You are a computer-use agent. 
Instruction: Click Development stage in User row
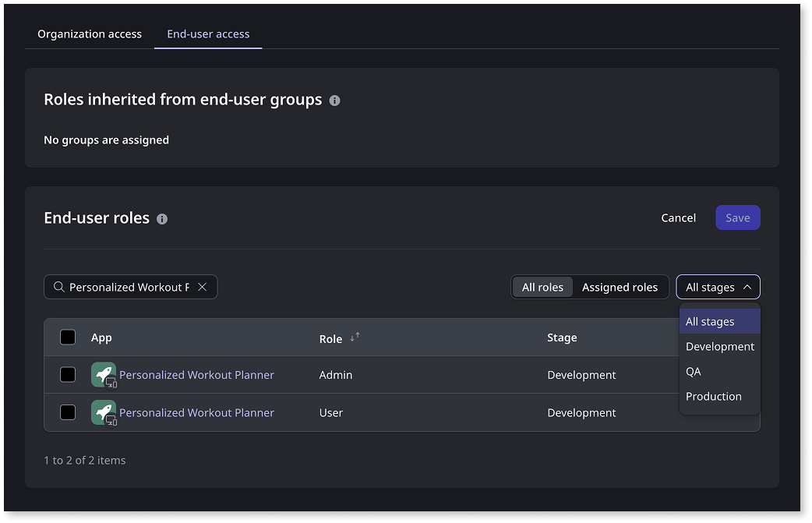pyautogui.click(x=581, y=412)
